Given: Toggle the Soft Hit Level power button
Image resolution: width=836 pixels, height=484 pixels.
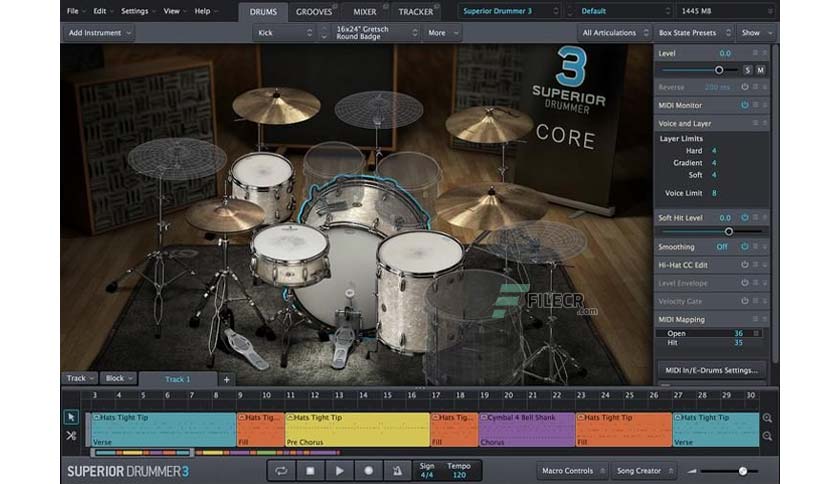Looking at the screenshot, I should click(x=744, y=217).
